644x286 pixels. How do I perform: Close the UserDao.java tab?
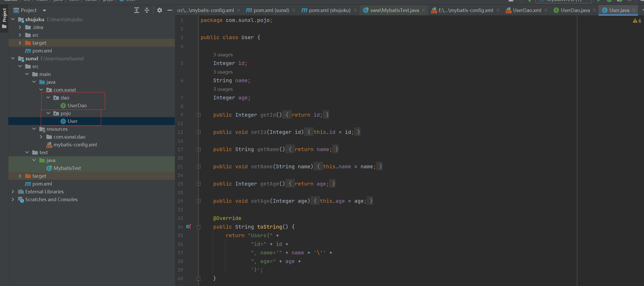coord(594,10)
